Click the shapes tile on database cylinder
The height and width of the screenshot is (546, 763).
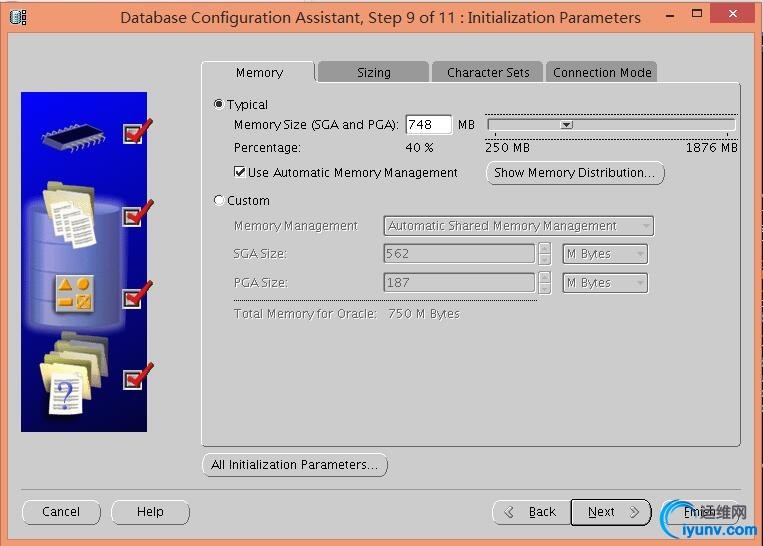click(75, 293)
